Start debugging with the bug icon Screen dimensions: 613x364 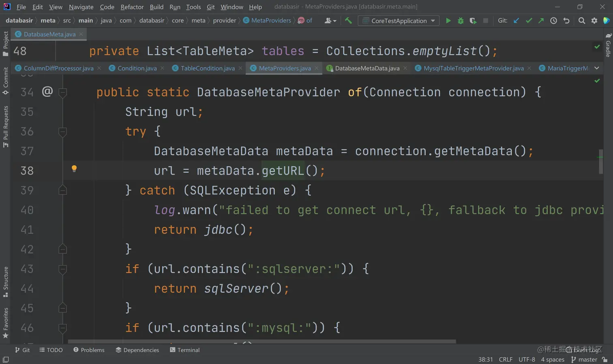pyautogui.click(x=461, y=21)
